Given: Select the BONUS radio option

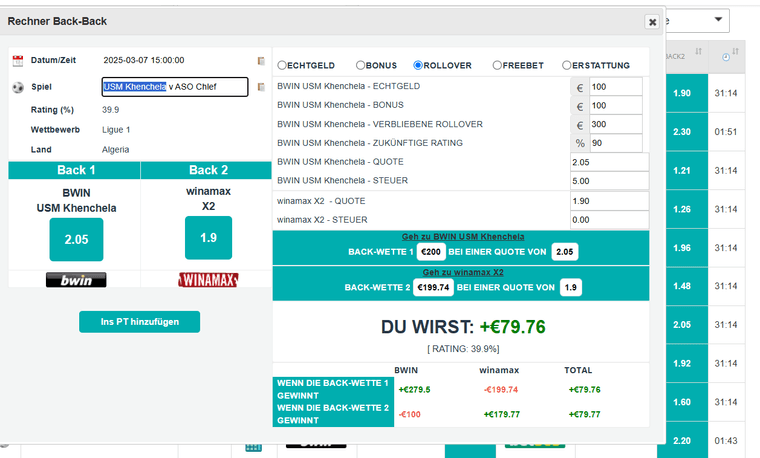Looking at the screenshot, I should (x=360, y=65).
